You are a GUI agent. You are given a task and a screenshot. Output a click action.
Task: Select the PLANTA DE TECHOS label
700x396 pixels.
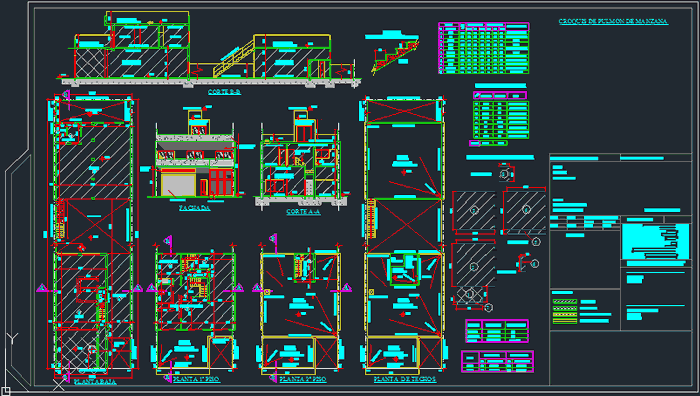pos(405,379)
